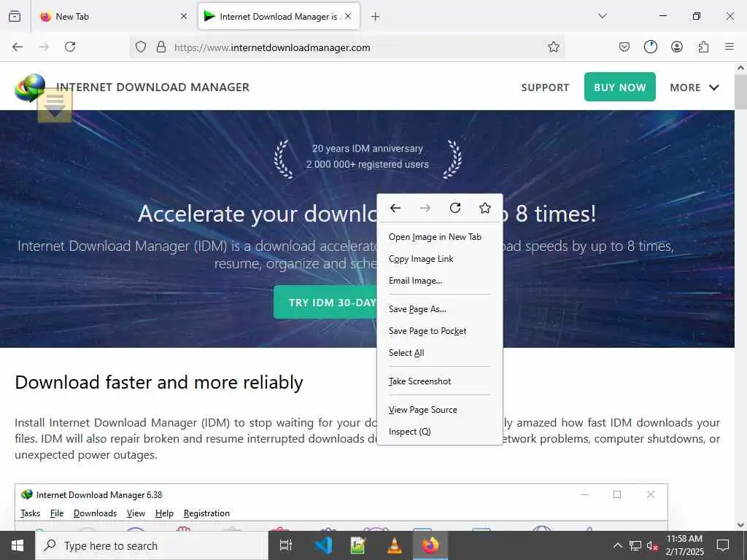Click the taskbar search box
747x560 pixels.
[152, 545]
